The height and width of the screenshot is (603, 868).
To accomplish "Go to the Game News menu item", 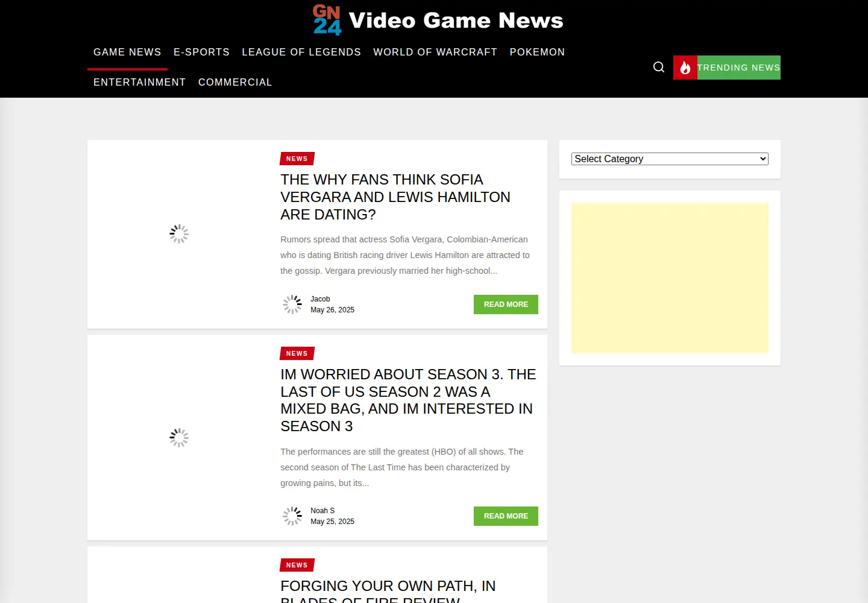I will tap(127, 52).
